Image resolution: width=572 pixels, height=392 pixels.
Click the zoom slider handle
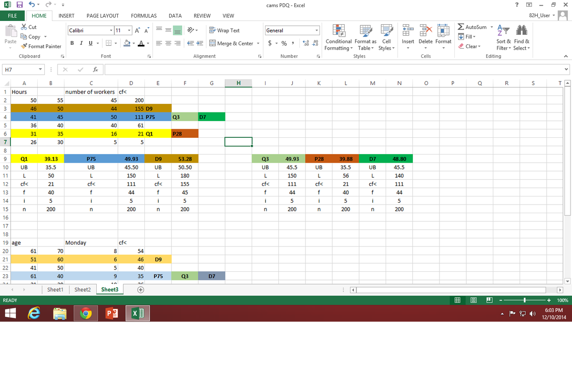tap(525, 300)
